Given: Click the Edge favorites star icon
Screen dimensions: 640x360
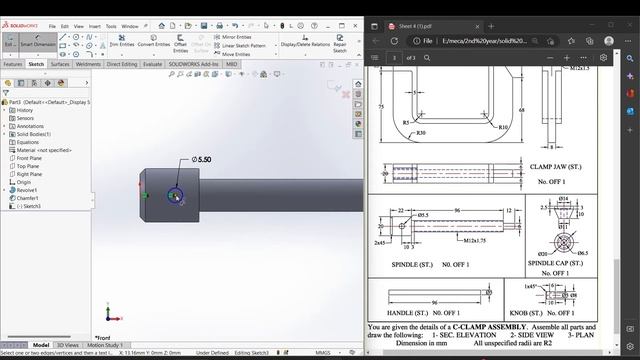Looking at the screenshot, I should (x=571, y=41).
